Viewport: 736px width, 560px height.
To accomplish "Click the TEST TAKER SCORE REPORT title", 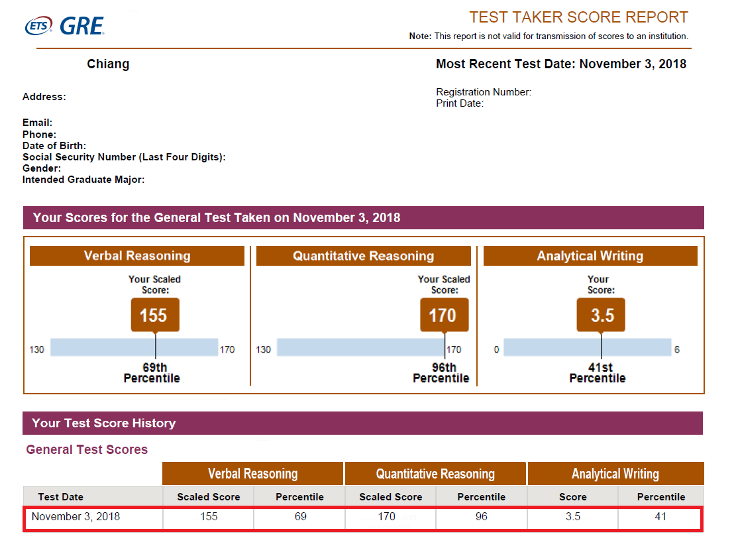I will point(578,17).
